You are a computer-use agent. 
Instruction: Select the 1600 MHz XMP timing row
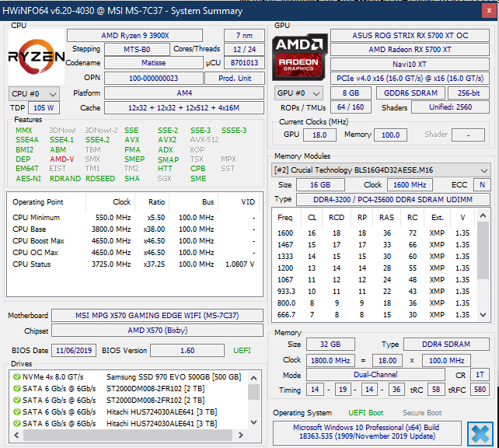(374, 233)
